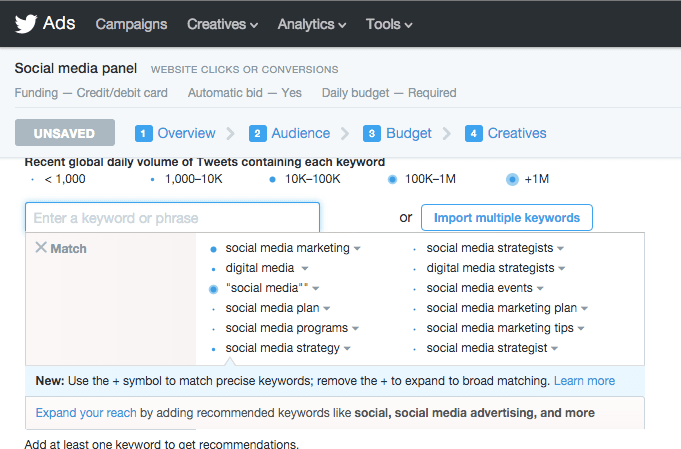Screen dimensions: 681x449
Task: Click the volume dot beside "social media"
Action: tap(213, 288)
